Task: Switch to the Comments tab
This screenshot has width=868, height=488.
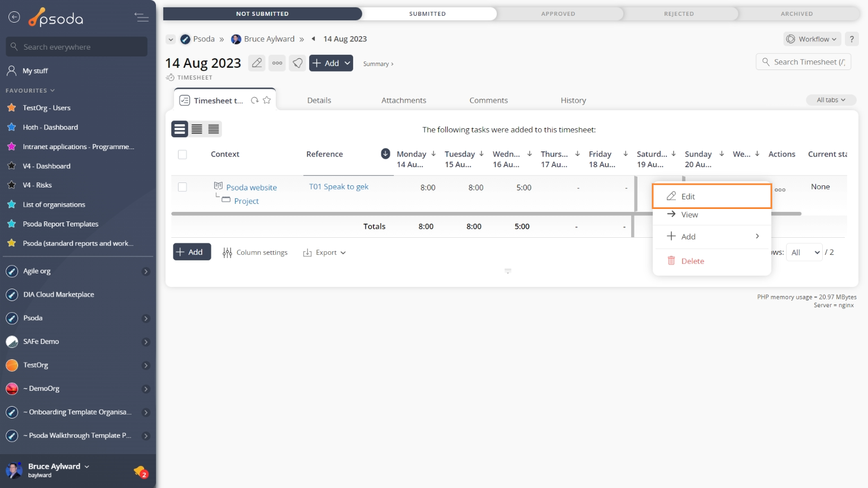Action: pyautogui.click(x=488, y=100)
